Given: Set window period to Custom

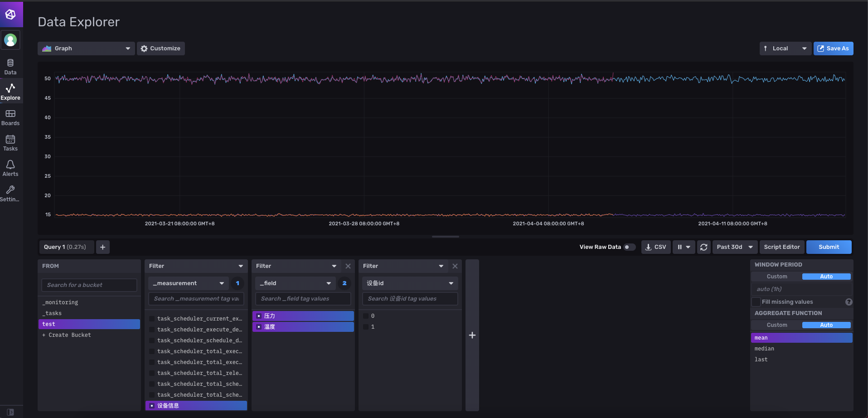Looking at the screenshot, I should [777, 277].
